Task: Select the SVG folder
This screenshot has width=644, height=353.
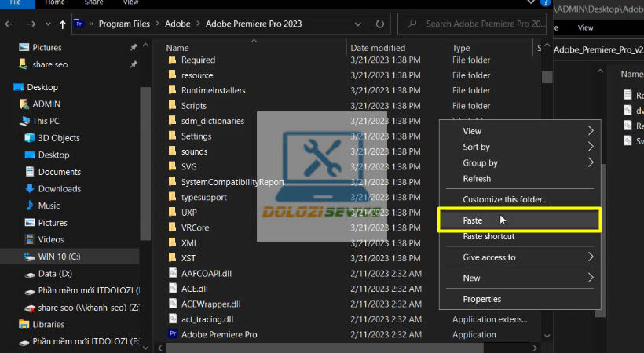Action: pyautogui.click(x=189, y=166)
